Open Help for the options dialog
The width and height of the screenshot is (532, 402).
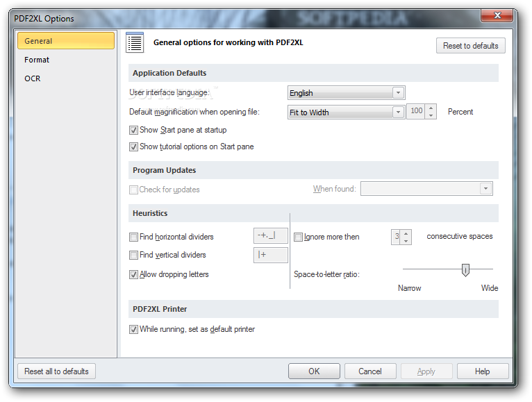(x=483, y=371)
